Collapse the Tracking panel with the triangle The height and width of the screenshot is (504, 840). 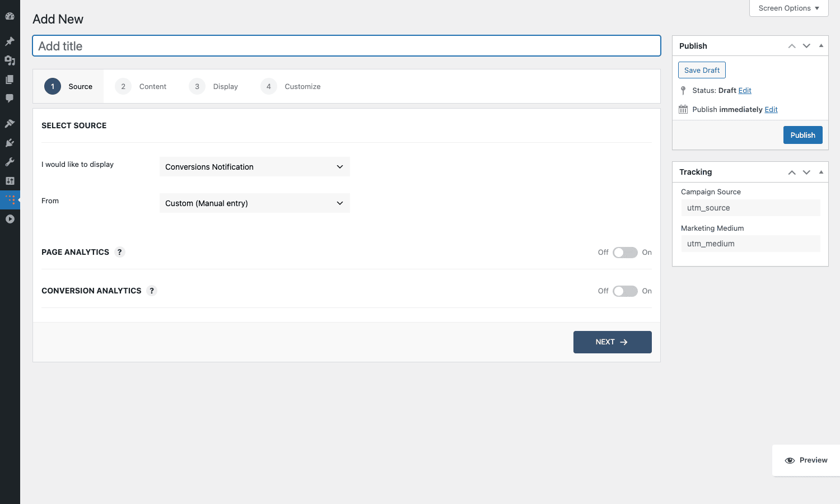[821, 172]
